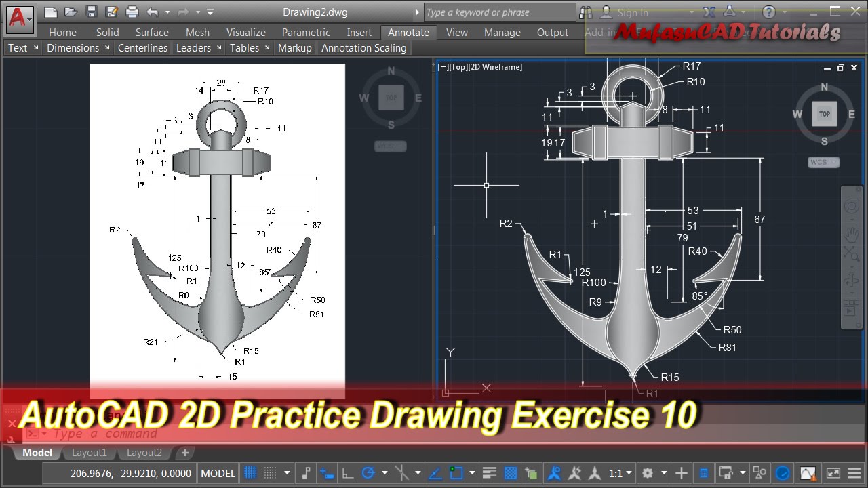The height and width of the screenshot is (488, 868).
Task: Switch to the Layout1 tab
Action: pyautogui.click(x=90, y=453)
